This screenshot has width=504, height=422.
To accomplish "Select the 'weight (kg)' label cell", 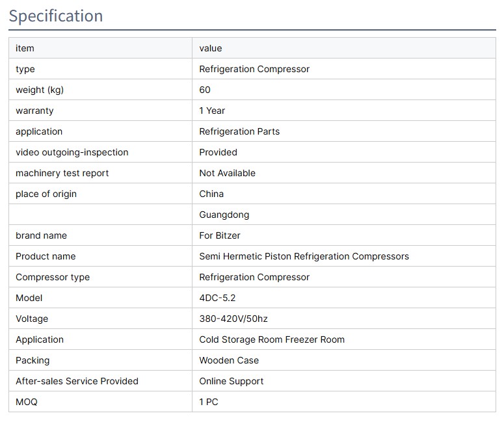I will pos(40,90).
